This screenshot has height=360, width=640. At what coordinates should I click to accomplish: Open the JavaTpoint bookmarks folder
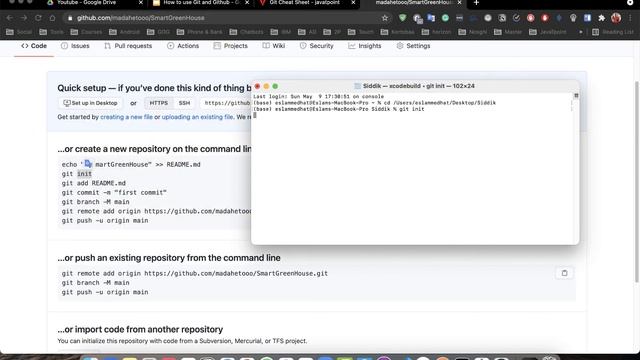click(x=548, y=32)
